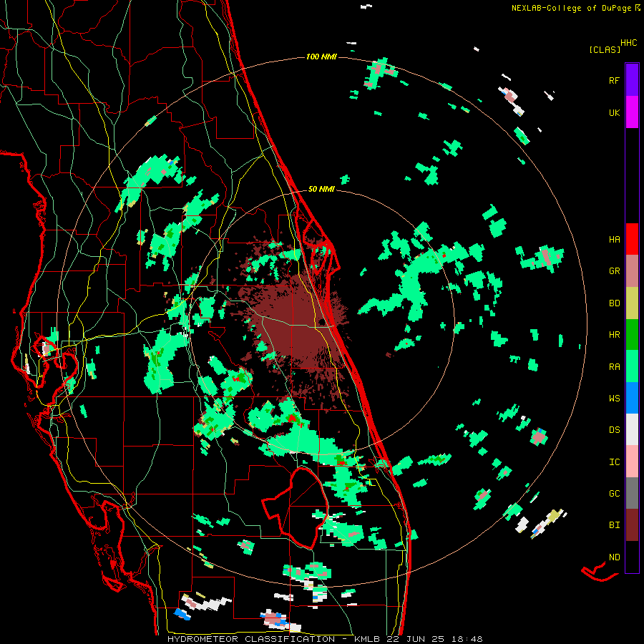644x644 pixels.
Task: Click the ND legend label
Action: [614, 557]
